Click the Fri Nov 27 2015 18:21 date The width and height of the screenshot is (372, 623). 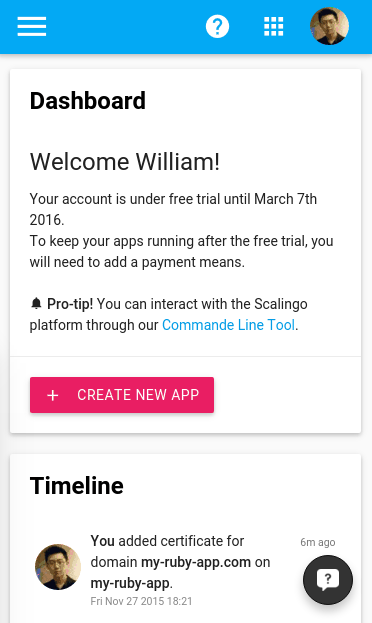tap(141, 601)
